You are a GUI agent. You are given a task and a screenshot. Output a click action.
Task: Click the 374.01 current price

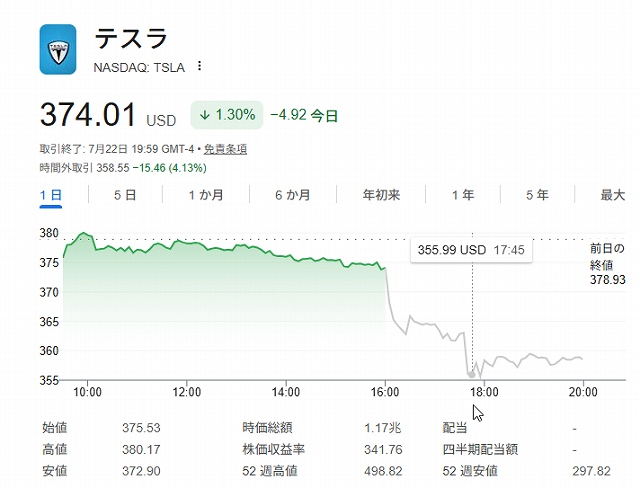tap(87, 115)
